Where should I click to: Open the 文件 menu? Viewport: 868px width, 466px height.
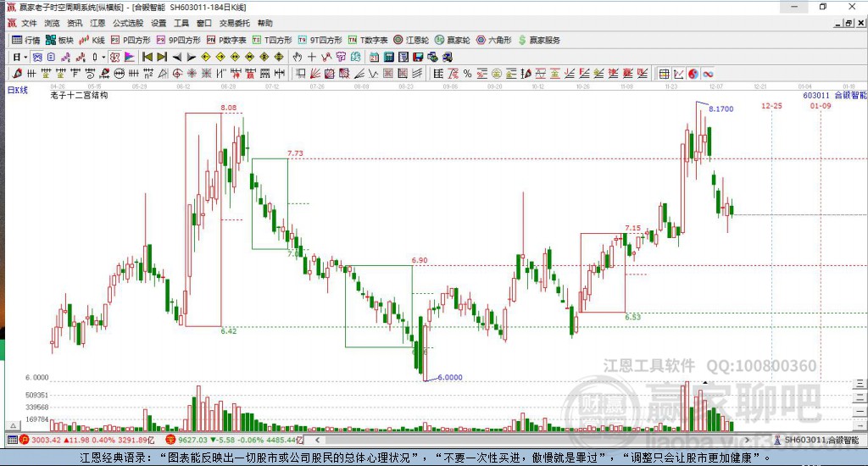pyautogui.click(x=30, y=23)
